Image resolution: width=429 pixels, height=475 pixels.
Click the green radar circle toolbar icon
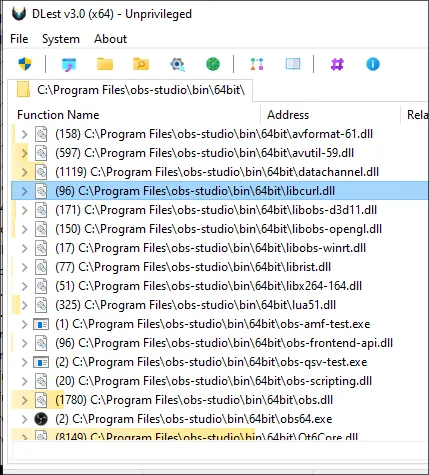coord(213,64)
